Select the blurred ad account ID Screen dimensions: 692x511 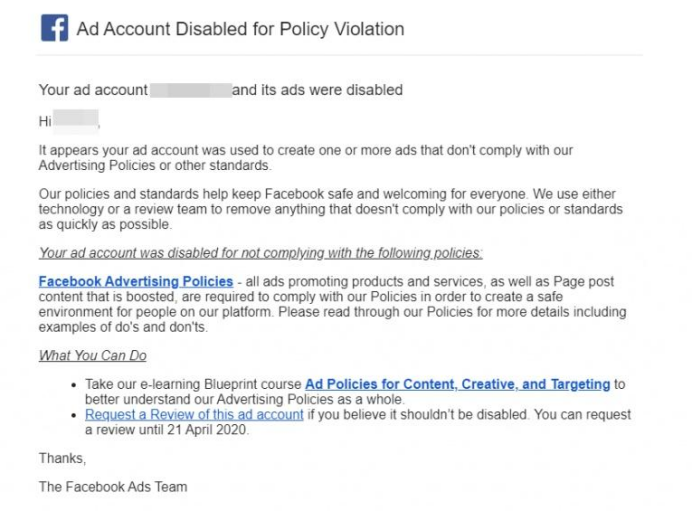coord(190,90)
